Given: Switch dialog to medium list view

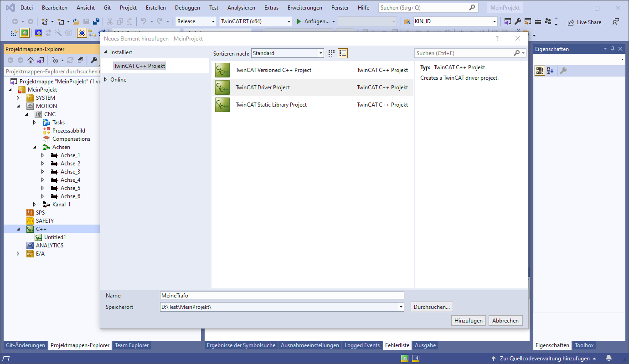Looking at the screenshot, I should click(x=343, y=53).
